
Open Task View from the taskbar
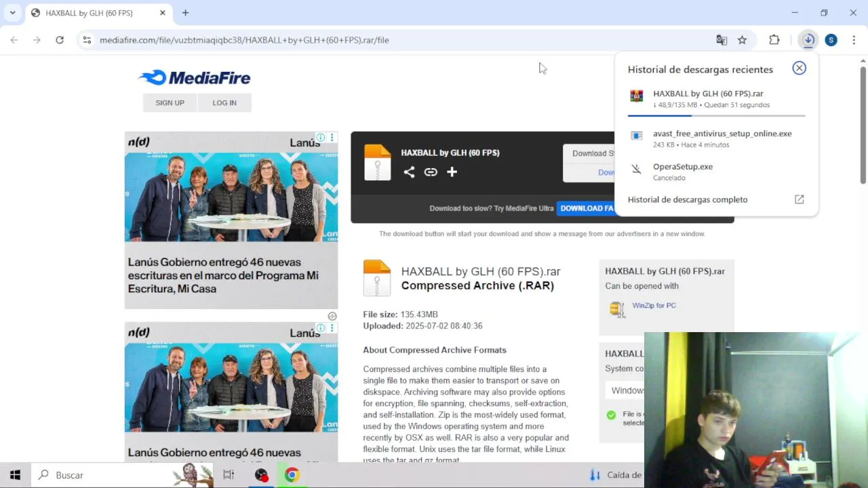pos(229,475)
